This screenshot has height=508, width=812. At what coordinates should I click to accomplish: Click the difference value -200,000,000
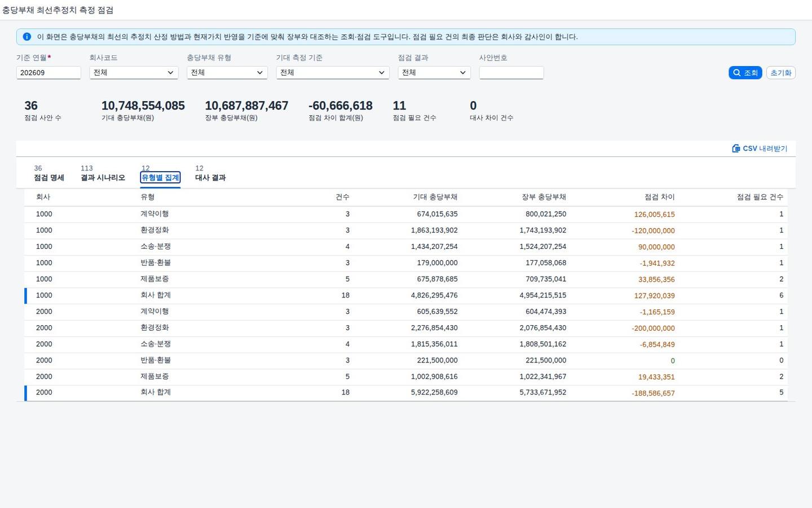(653, 328)
